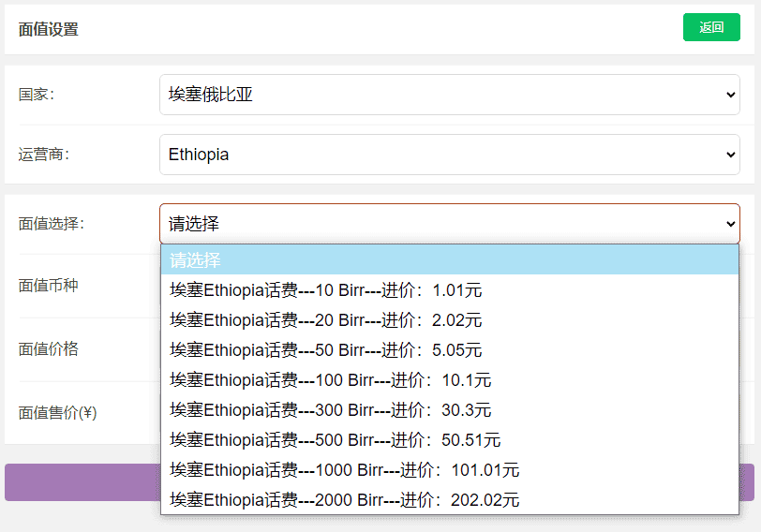Click the 运营商 field label
This screenshot has width=761, height=532.
44,155
